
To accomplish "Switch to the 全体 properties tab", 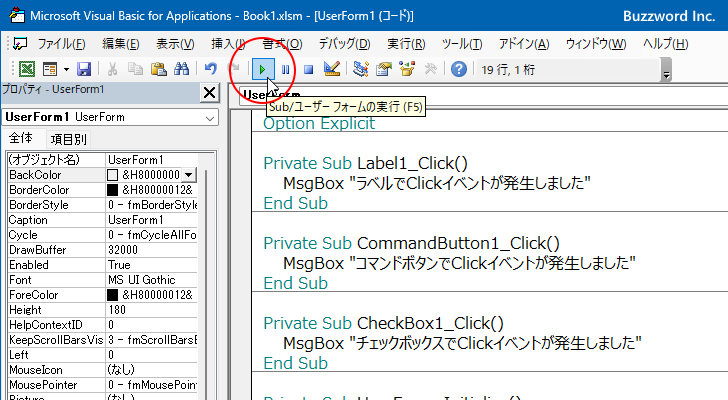I will (x=20, y=138).
